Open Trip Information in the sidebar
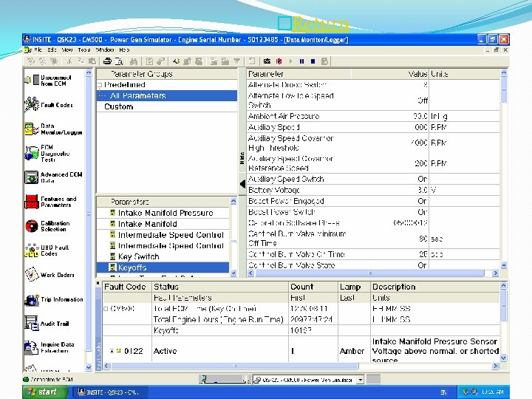Screen dimensions: 532x399 click(31, 299)
